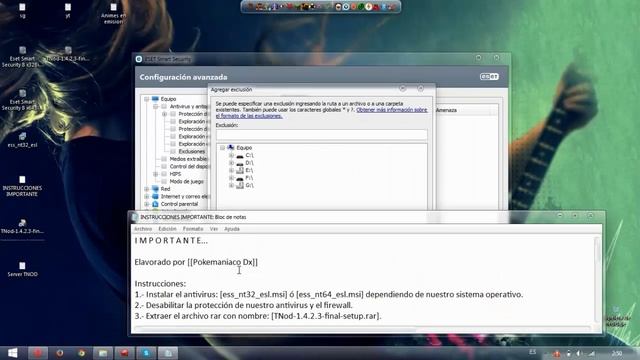Viewport: 640px width, 360px height.
Task: Expand the Control parental node
Action: (x=147, y=204)
